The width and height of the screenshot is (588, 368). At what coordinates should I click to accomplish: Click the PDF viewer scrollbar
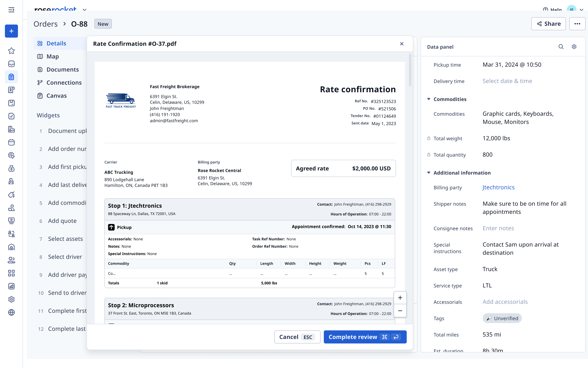click(x=410, y=70)
